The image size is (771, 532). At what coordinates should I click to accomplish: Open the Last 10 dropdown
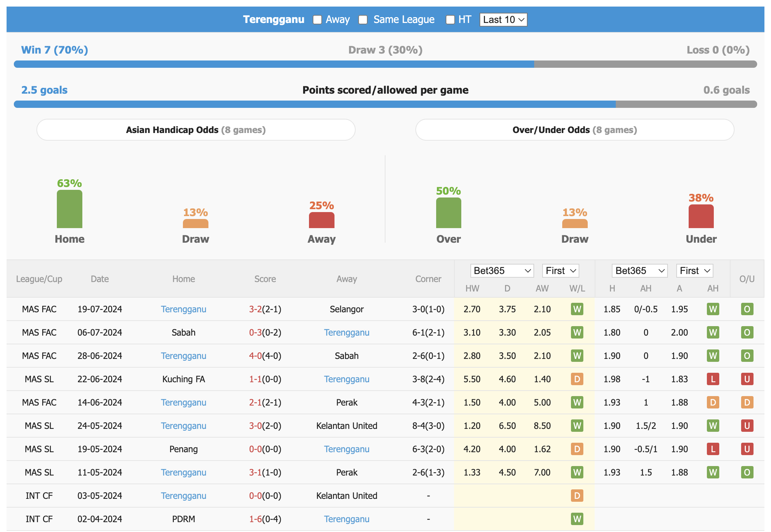coord(503,20)
